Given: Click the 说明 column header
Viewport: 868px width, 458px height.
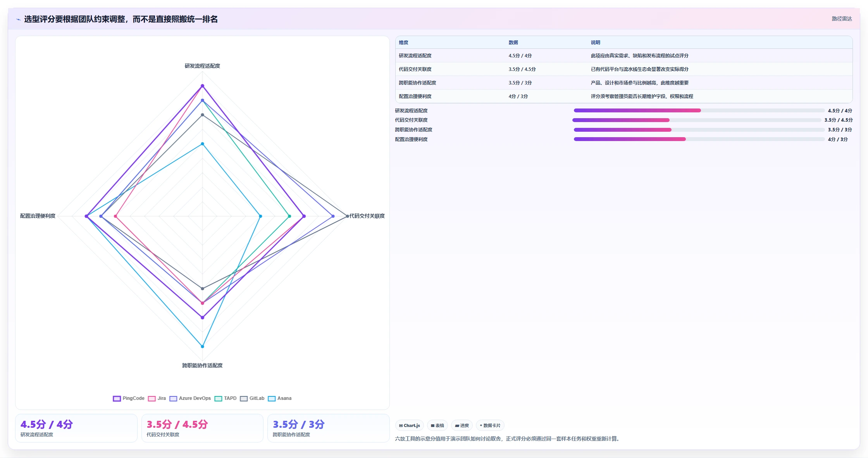Looking at the screenshot, I should [x=596, y=43].
